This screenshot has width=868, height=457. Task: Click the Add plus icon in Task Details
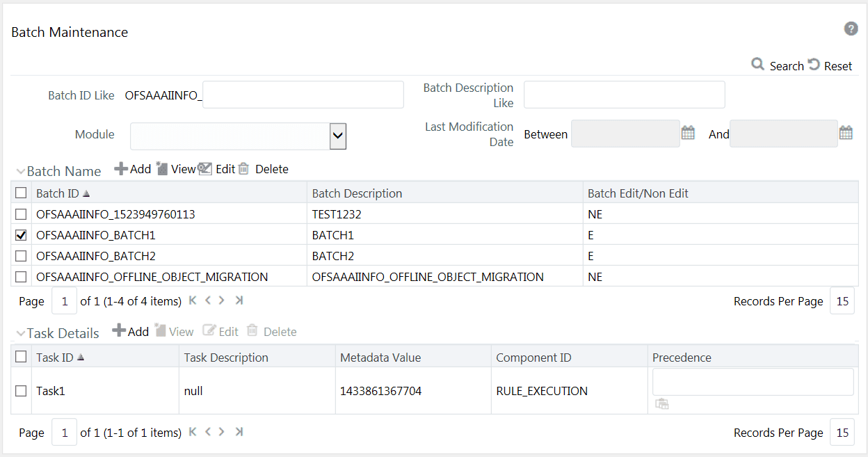click(x=119, y=331)
